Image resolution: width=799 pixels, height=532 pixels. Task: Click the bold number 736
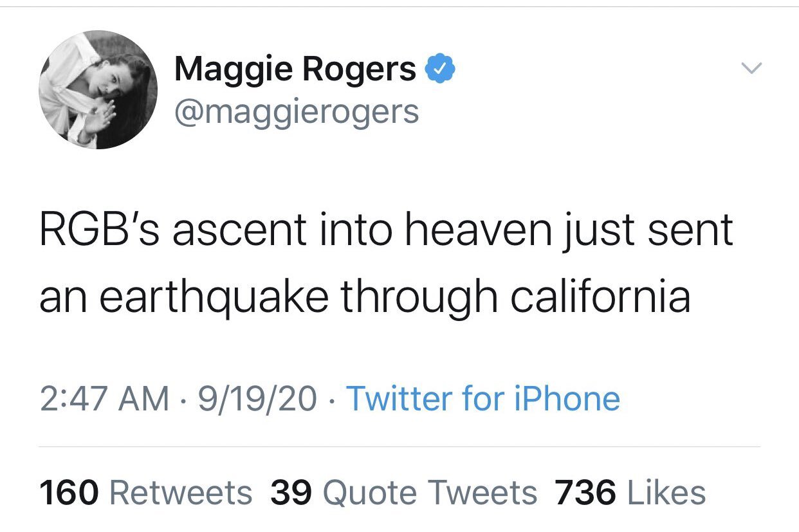coord(585,493)
